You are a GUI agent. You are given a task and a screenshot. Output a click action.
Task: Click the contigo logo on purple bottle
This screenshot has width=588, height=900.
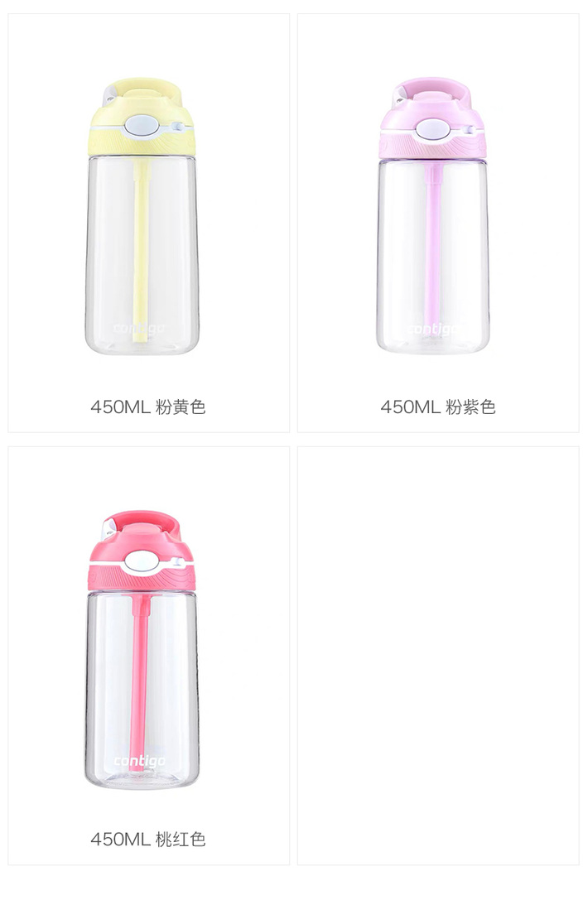pyautogui.click(x=433, y=329)
